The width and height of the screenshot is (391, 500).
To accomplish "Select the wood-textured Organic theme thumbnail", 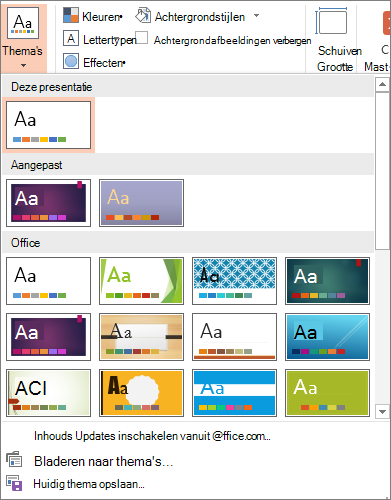I will tap(141, 337).
